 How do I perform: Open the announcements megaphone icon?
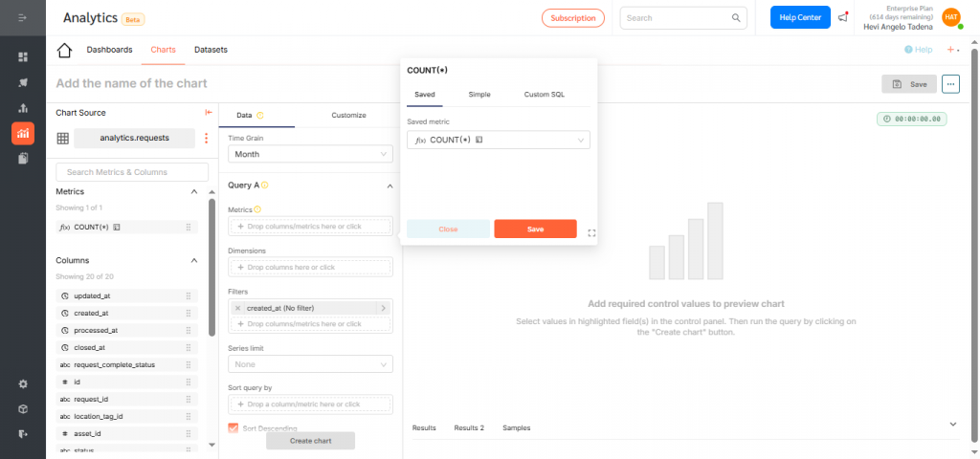(x=842, y=17)
